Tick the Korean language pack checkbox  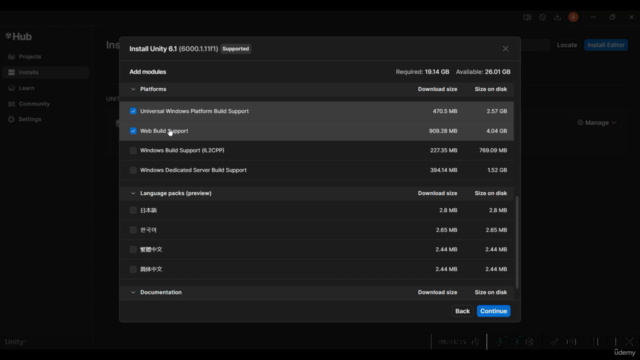tap(133, 230)
